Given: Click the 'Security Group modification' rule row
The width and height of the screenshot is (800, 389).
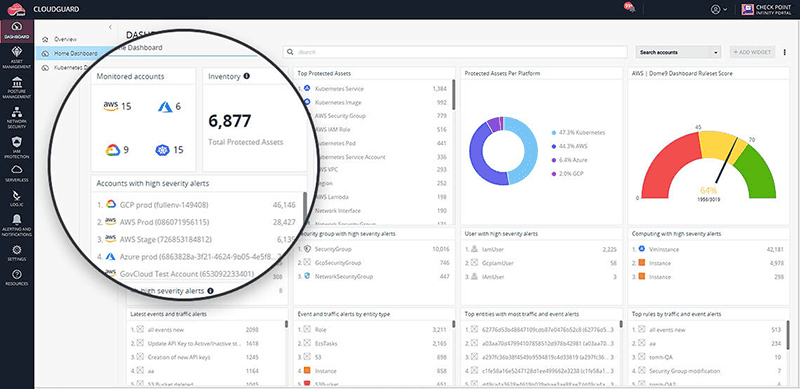Looking at the screenshot, I should [x=708, y=371].
